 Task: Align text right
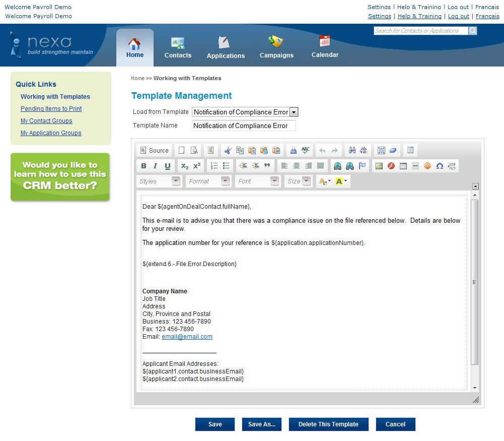[x=309, y=166]
